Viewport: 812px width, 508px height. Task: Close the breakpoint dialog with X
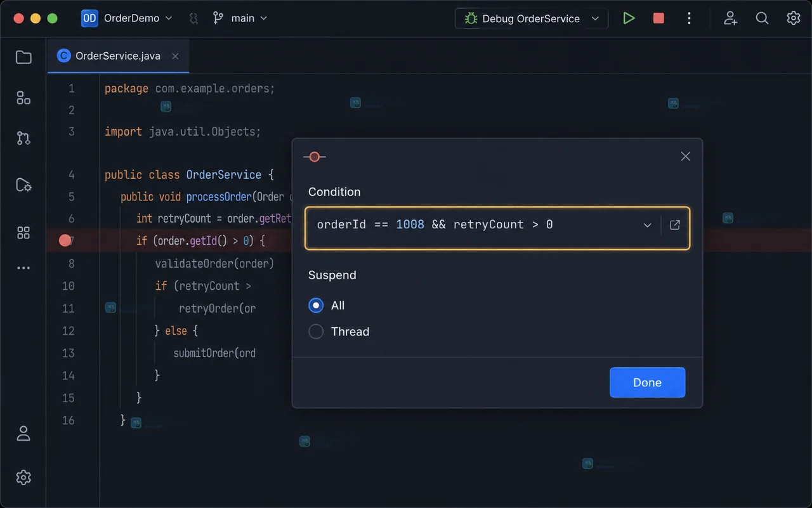(x=685, y=156)
